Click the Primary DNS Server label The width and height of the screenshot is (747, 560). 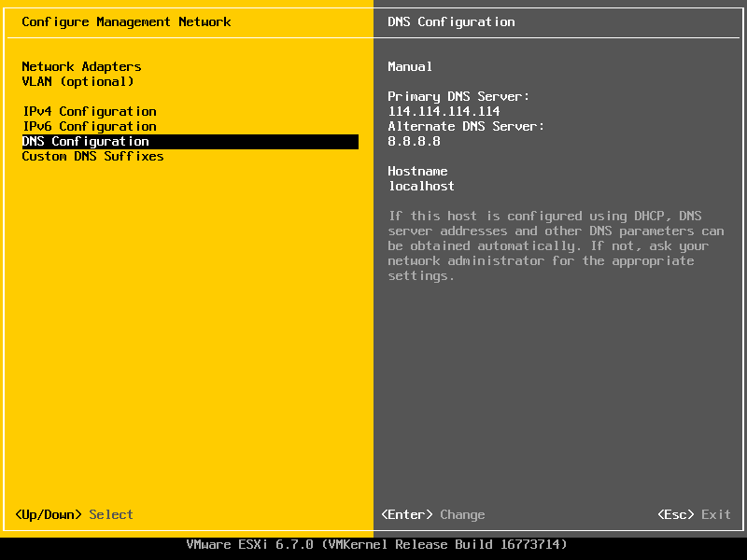458,96
